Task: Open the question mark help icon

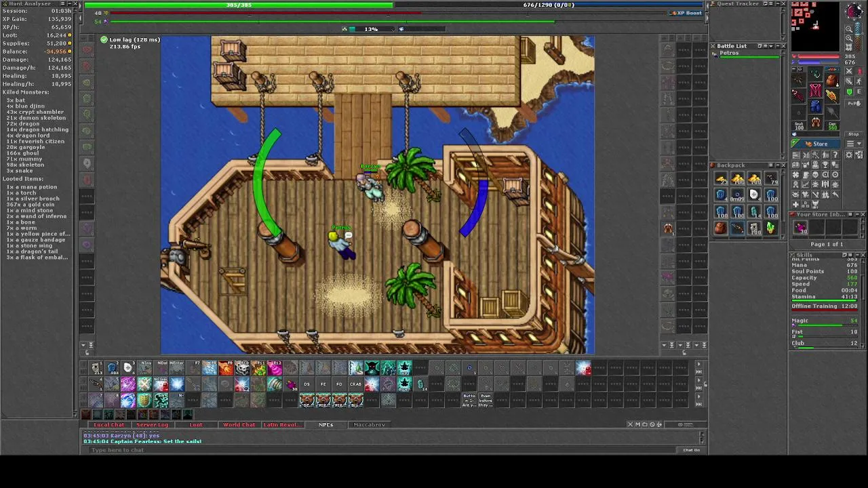Action: pos(835,155)
